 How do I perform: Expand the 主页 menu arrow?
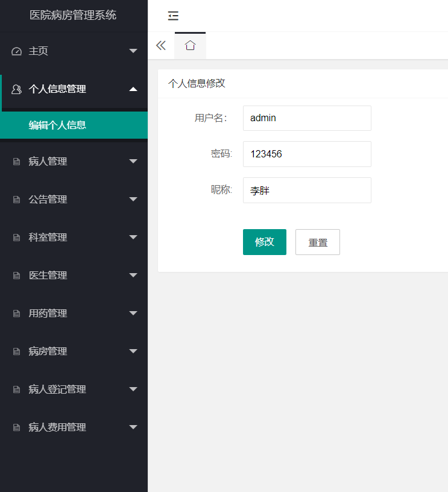tap(133, 51)
